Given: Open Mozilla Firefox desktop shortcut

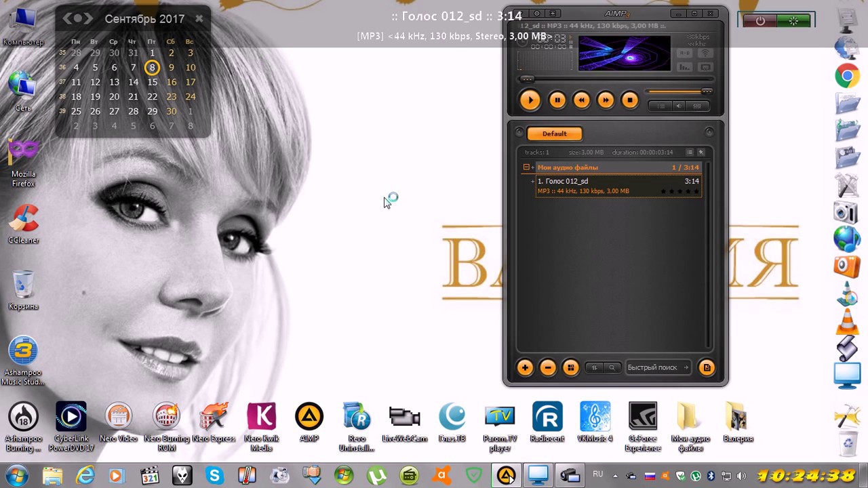Looking at the screenshot, I should coord(23,163).
